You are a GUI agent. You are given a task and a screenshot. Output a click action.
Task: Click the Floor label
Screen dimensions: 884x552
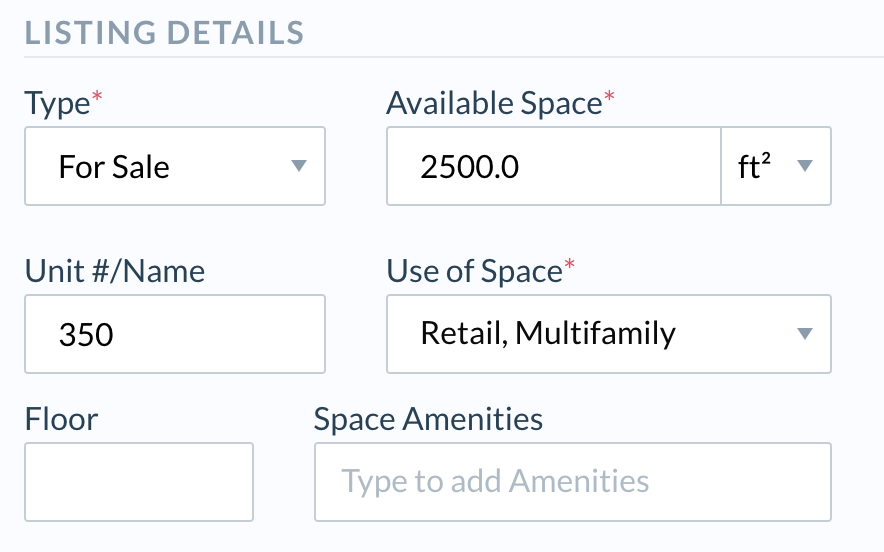(x=61, y=419)
